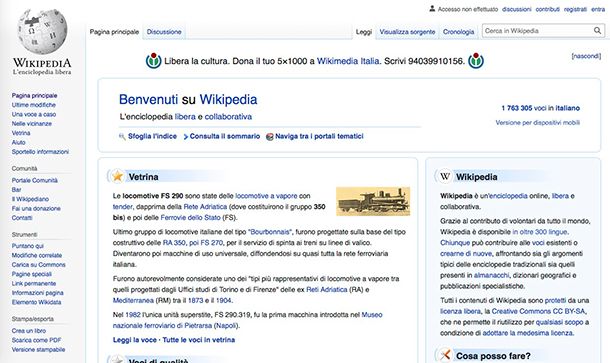Open Vetrina in sidebar
The image size is (610, 363).
(x=21, y=133)
